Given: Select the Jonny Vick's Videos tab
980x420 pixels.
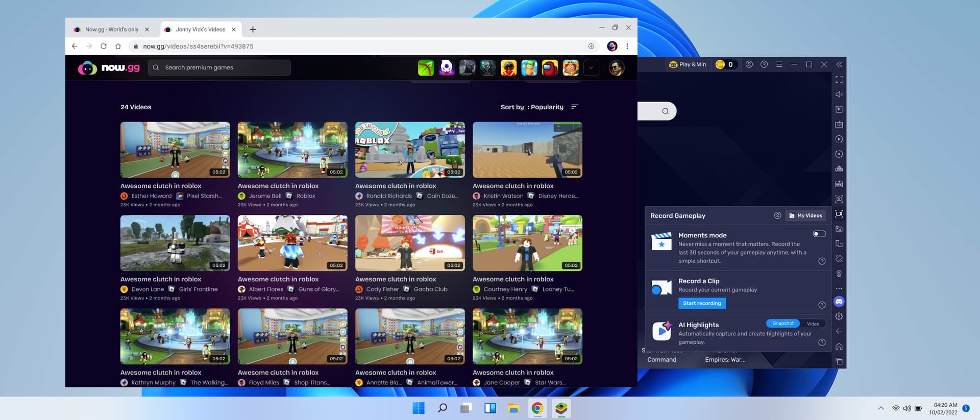Looking at the screenshot, I should click(x=201, y=30).
